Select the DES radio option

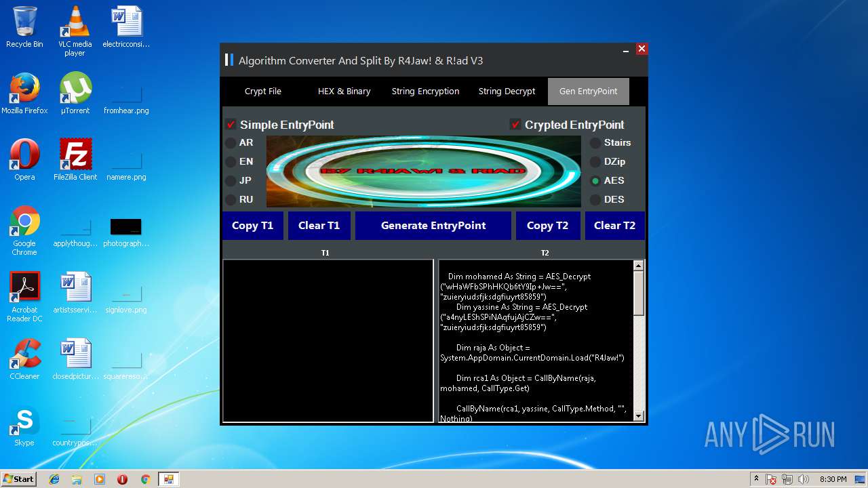[x=595, y=200]
